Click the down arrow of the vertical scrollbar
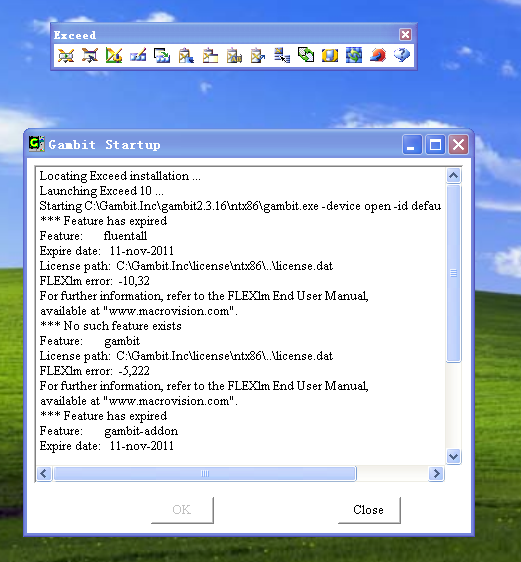The width and height of the screenshot is (521, 562). click(453, 457)
